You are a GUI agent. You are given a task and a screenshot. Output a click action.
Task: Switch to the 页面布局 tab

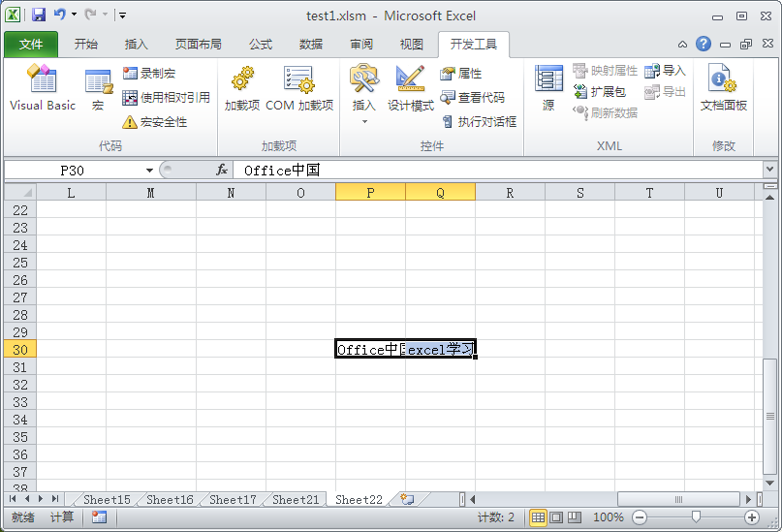(198, 45)
